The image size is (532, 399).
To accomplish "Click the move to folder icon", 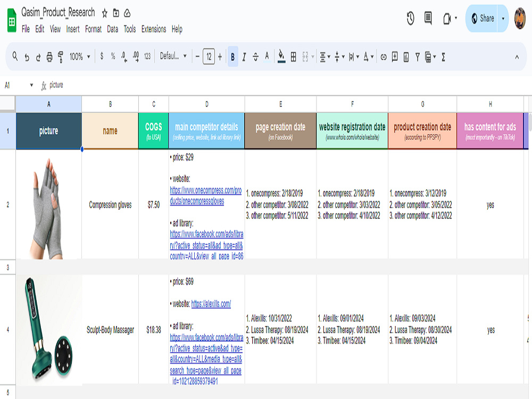I will click(116, 13).
